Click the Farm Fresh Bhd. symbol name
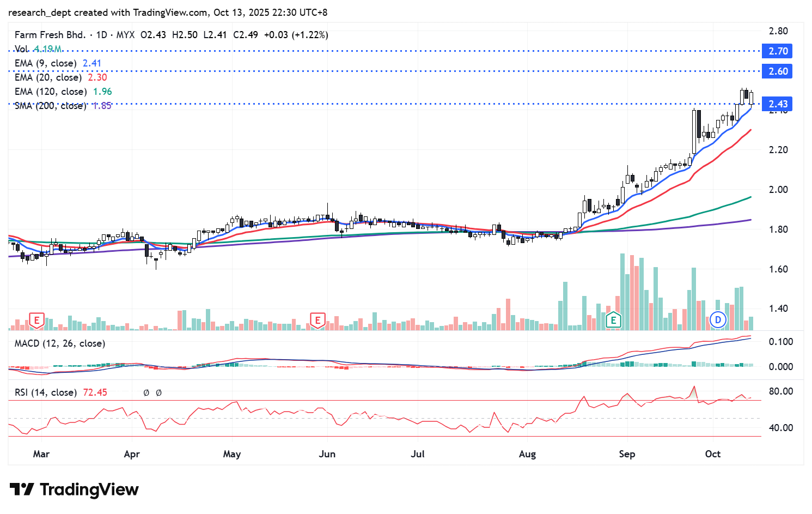Screen dimensions: 812x514 tap(50, 35)
